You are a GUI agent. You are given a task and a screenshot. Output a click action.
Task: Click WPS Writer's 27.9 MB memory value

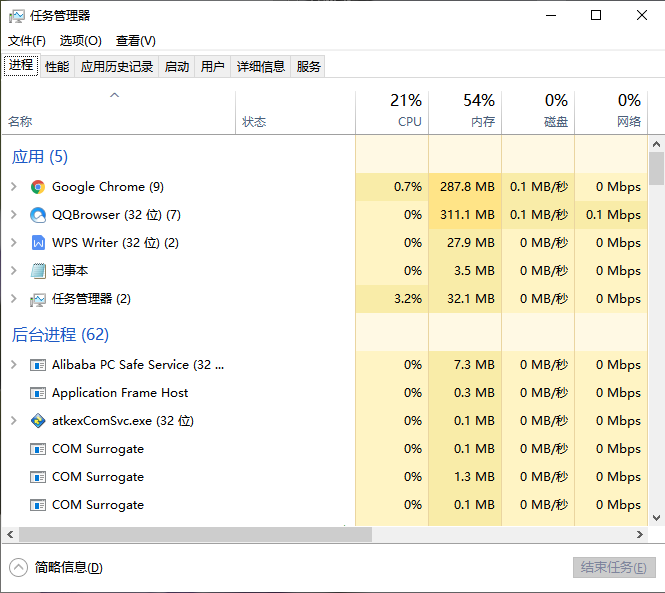click(x=470, y=243)
